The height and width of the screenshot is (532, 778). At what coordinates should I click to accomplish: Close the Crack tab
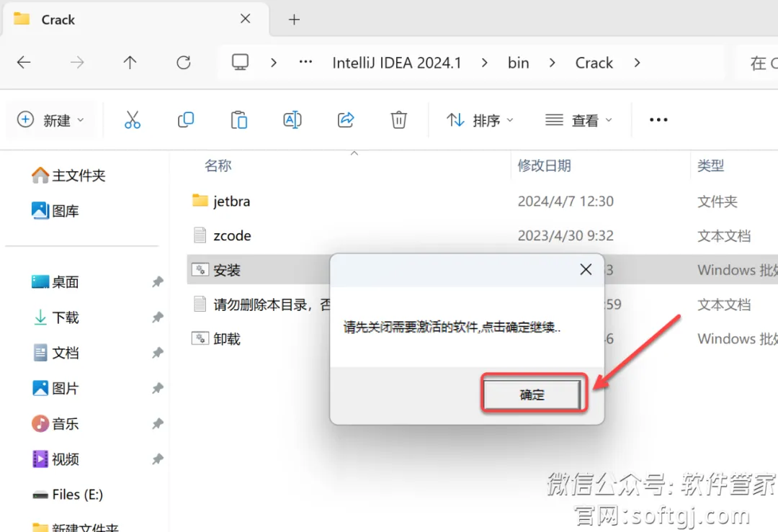245,19
